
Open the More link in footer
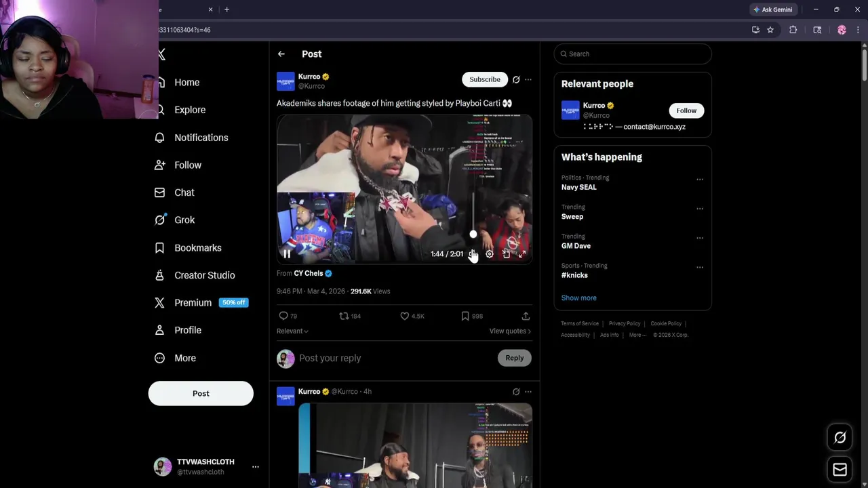pos(637,335)
